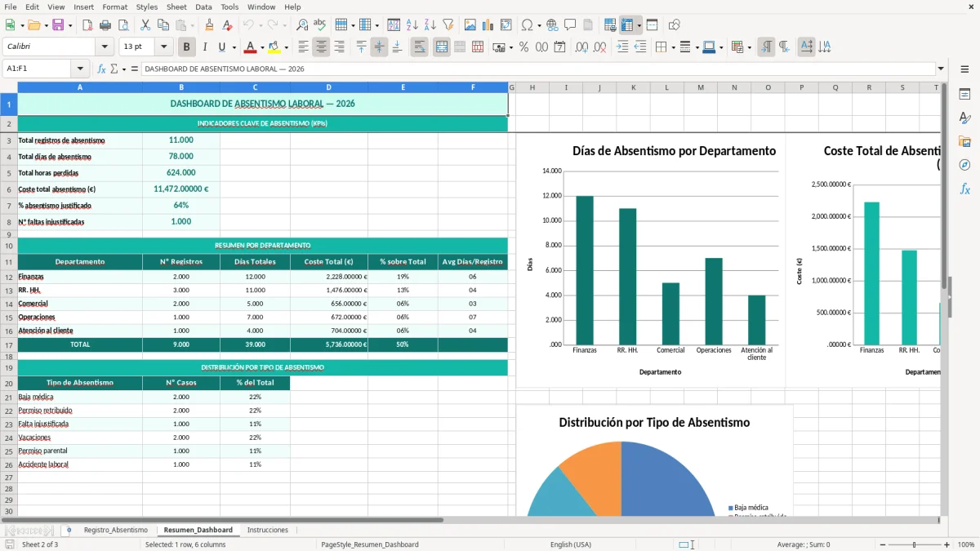980x551 pixels.
Task: Open the Styles menu
Action: point(147,7)
